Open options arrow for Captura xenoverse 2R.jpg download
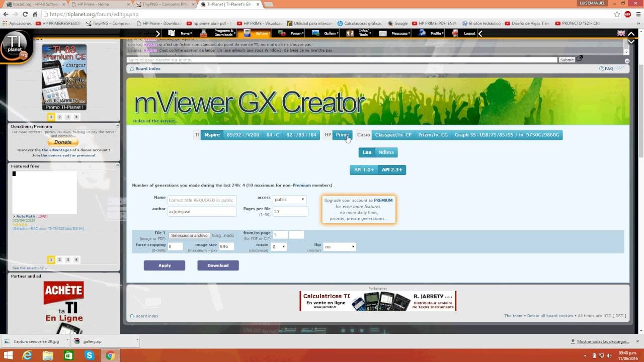Viewport: 644px width, 362px height. tap(68, 341)
